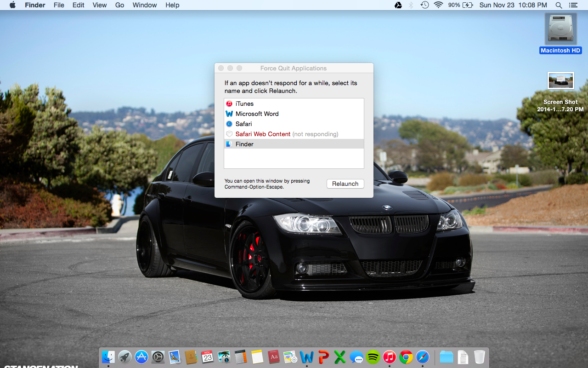Open the Apple menu

pos(12,5)
